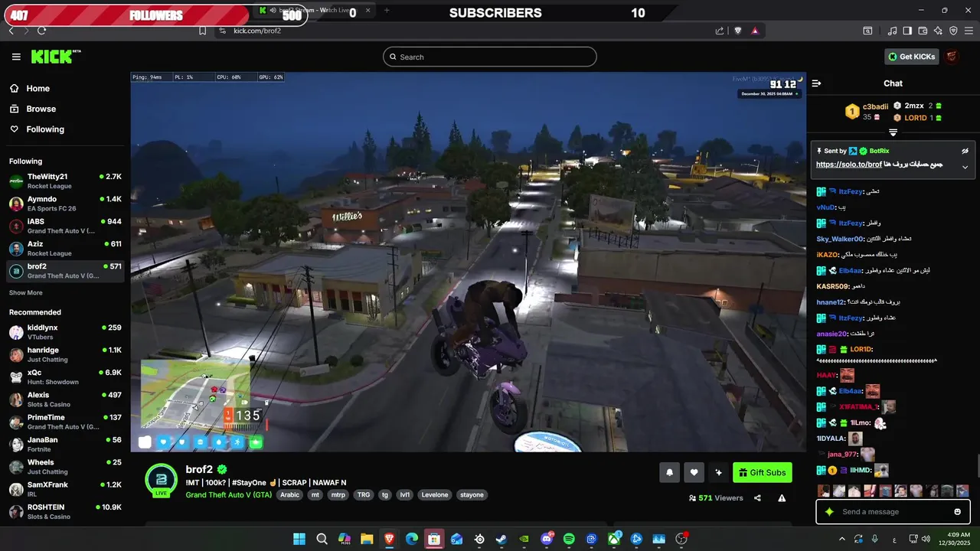Click Sky_Walker00 username in chat

[840, 239]
